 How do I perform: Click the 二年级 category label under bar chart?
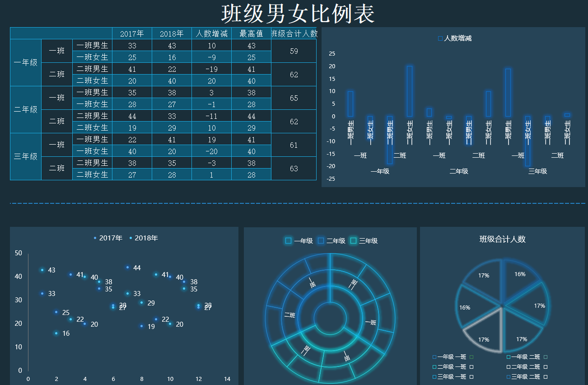[459, 171]
